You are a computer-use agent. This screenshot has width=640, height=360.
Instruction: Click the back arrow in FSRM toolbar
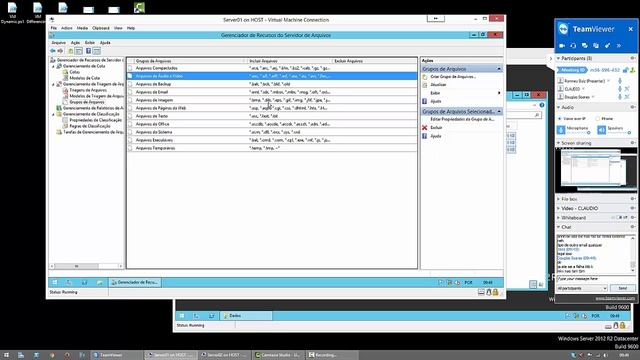click(x=53, y=51)
